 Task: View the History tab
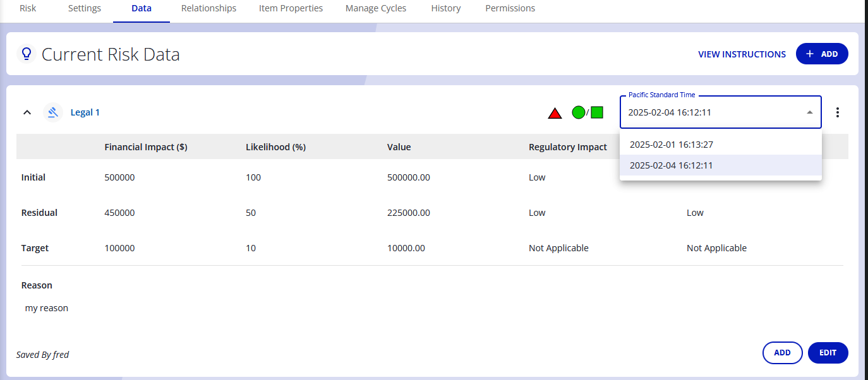445,9
